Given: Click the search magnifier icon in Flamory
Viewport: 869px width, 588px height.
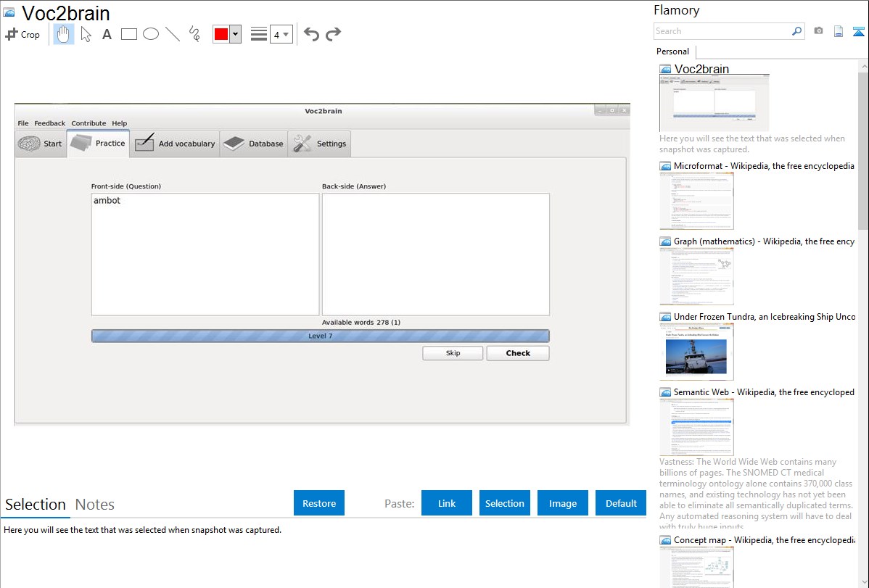Looking at the screenshot, I should pyautogui.click(x=796, y=31).
